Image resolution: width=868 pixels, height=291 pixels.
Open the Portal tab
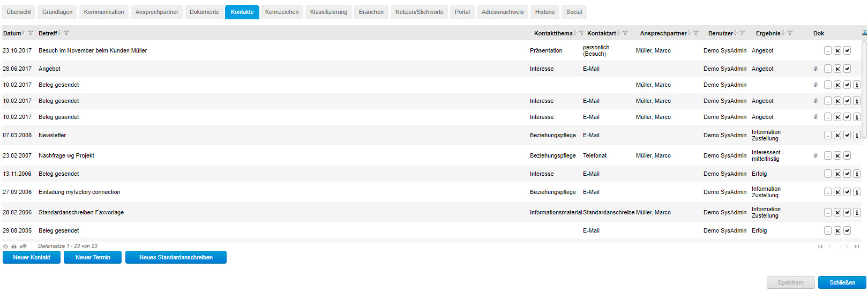pos(462,12)
